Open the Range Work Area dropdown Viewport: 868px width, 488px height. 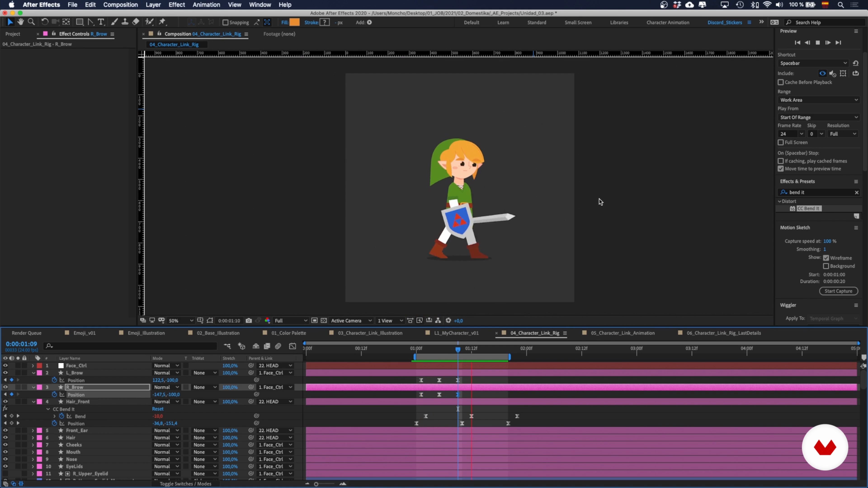(819, 100)
